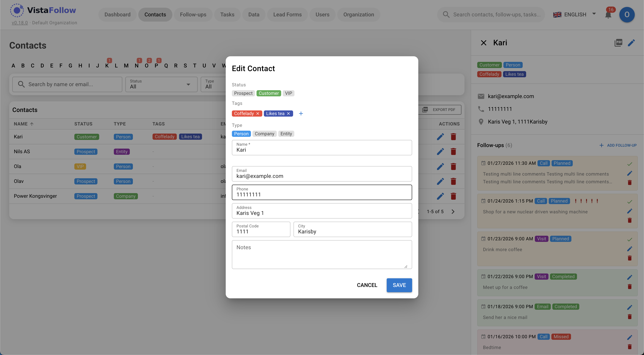Click the edit pencil next to Kari heading
This screenshot has height=355, width=644.
(631, 43)
